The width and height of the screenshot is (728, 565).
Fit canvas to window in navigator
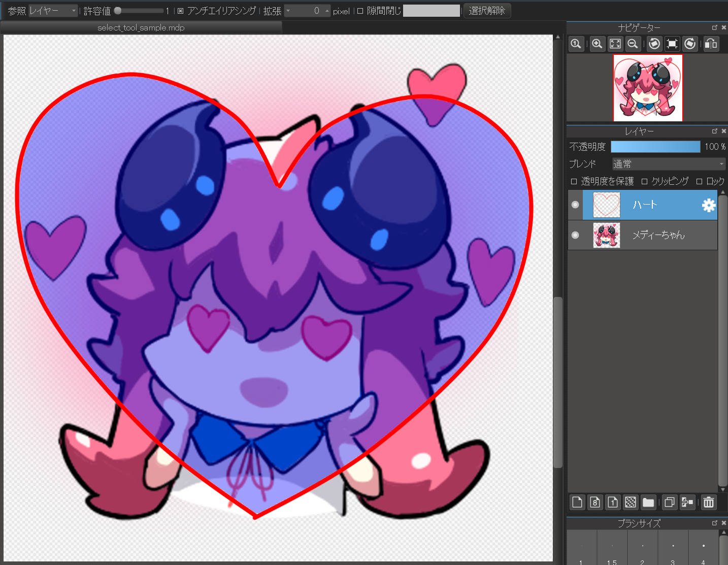coord(615,44)
